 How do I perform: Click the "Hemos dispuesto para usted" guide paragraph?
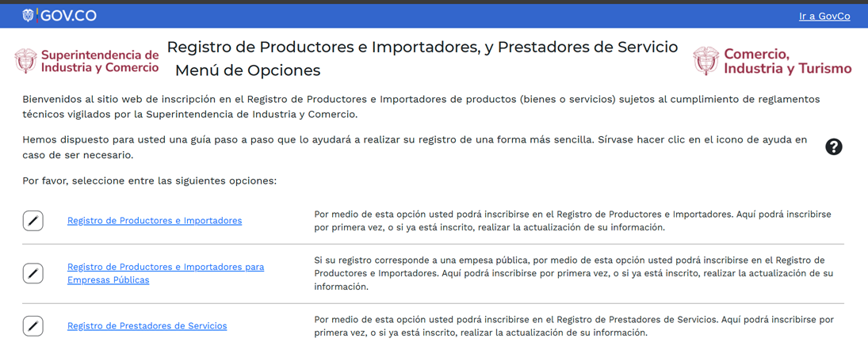coord(414,147)
